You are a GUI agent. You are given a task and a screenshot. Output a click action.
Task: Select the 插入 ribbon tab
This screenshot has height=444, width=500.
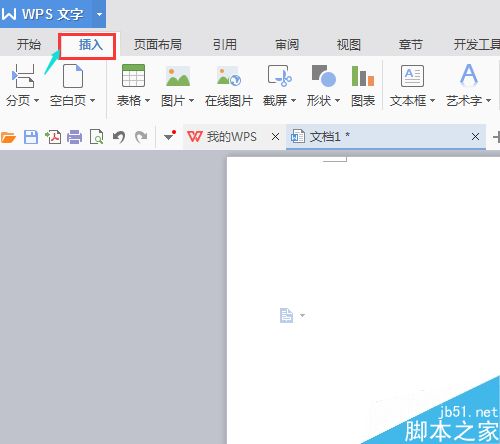coord(91,44)
